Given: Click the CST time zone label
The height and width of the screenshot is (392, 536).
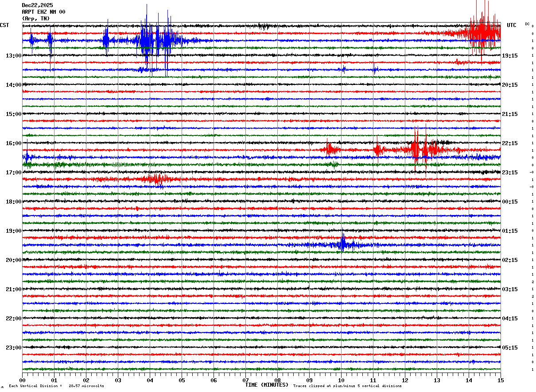Looking at the screenshot, I should point(4,25).
